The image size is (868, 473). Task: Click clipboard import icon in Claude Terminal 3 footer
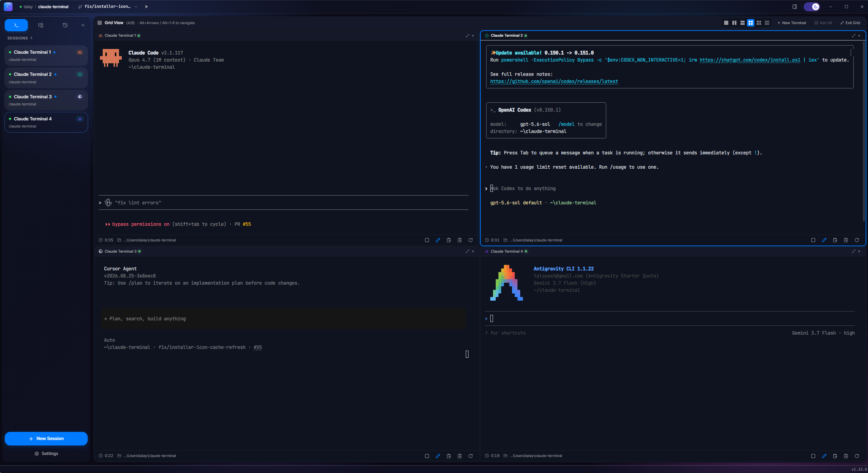[x=460, y=456]
